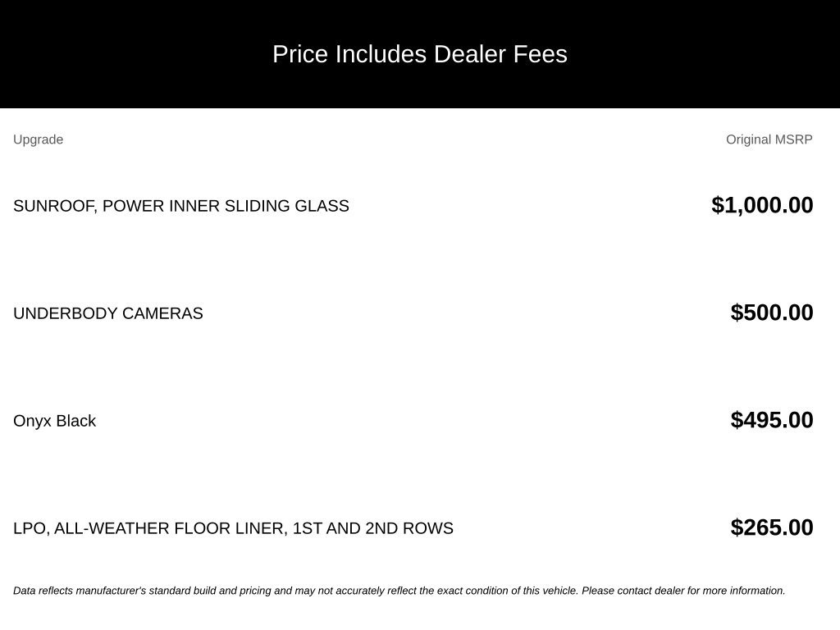Image resolution: width=840 pixels, height=630 pixels.
Task: Choose the Onyx Black upgrade entry
Action: click(55, 421)
